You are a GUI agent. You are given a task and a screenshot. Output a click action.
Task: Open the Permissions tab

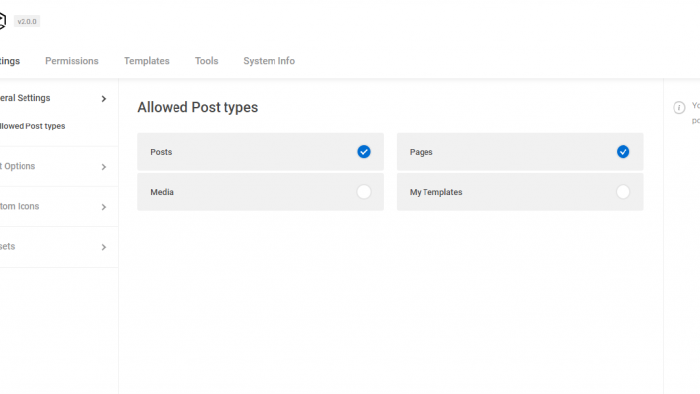[x=71, y=61]
